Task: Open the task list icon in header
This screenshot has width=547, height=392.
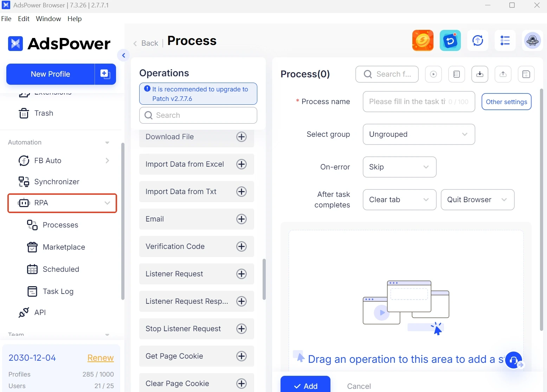Action: [x=505, y=40]
